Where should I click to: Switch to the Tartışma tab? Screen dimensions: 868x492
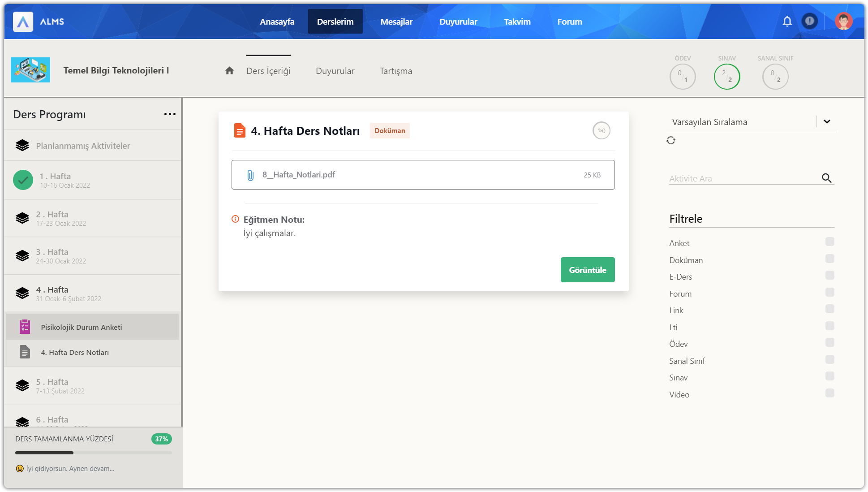396,71
